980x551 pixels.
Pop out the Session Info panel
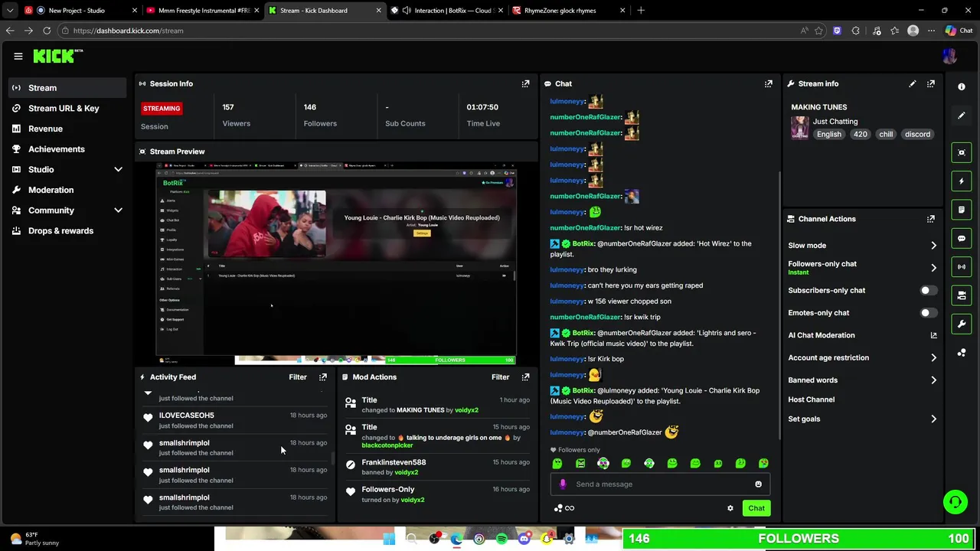coord(525,83)
